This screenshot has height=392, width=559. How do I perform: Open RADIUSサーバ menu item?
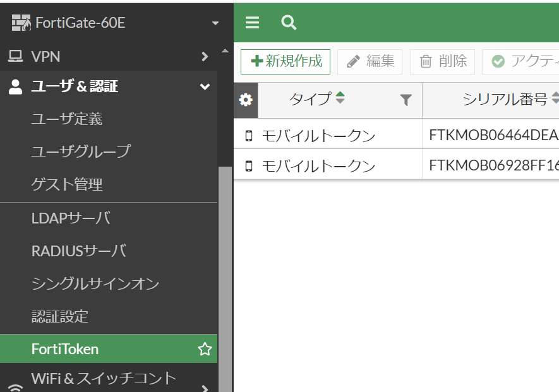[109, 251]
